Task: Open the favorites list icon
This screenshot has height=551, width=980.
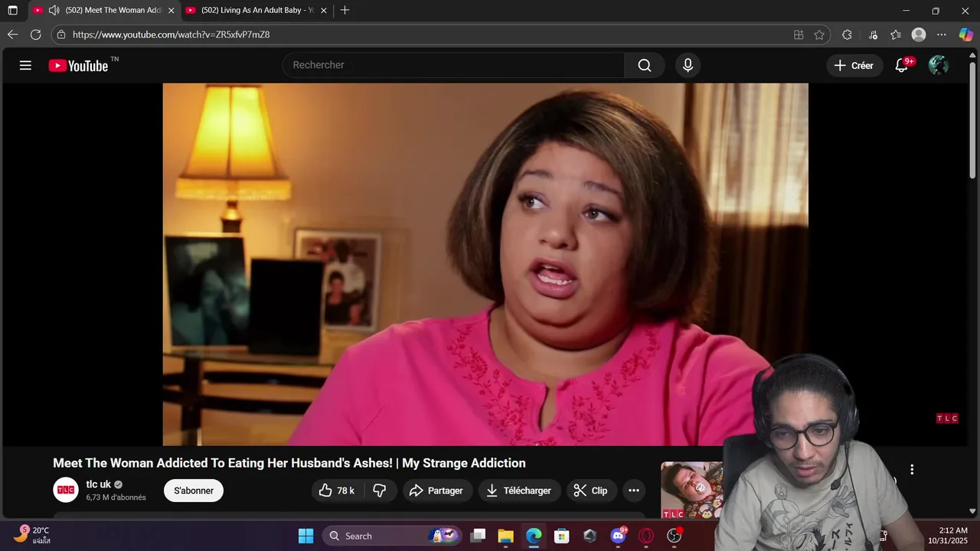Action: point(896,34)
